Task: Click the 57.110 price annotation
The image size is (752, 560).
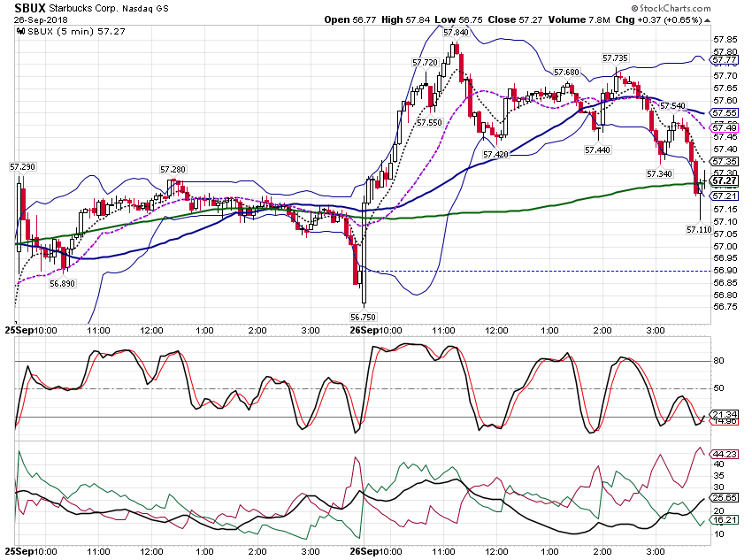Action: [699, 230]
